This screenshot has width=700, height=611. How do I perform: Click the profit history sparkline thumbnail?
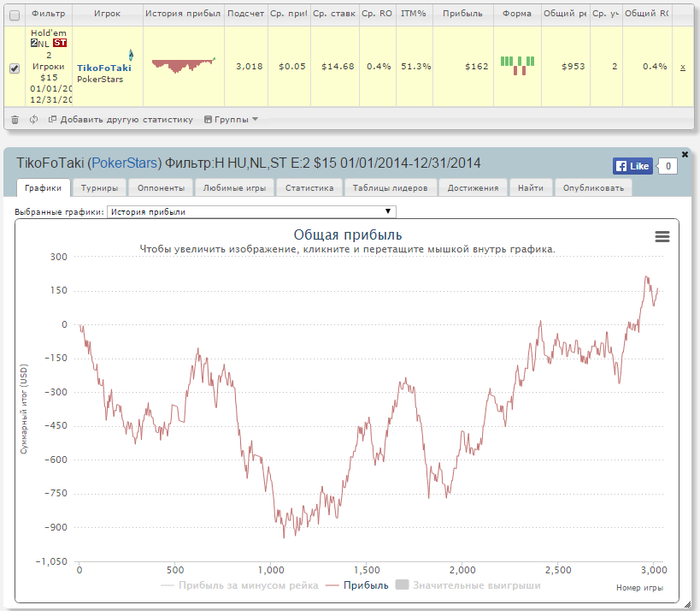(x=183, y=65)
